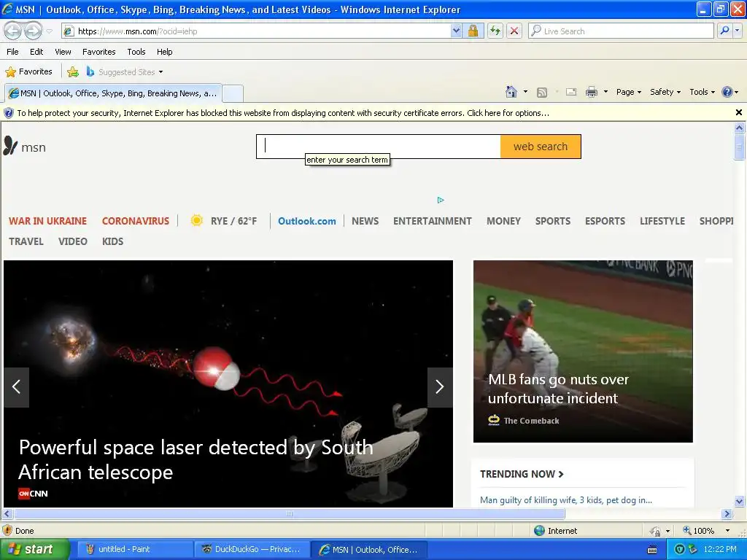747x560 pixels.
Task: Select the MSN browser tab
Action: [113, 93]
